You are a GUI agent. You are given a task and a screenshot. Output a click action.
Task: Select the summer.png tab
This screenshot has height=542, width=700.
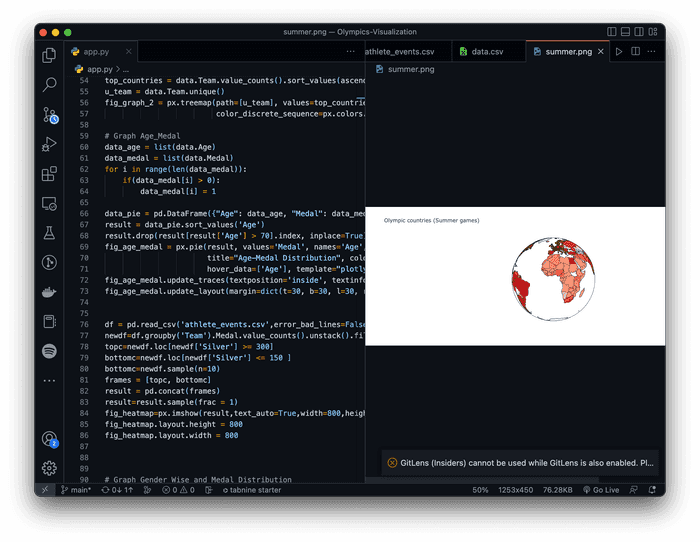(568, 52)
